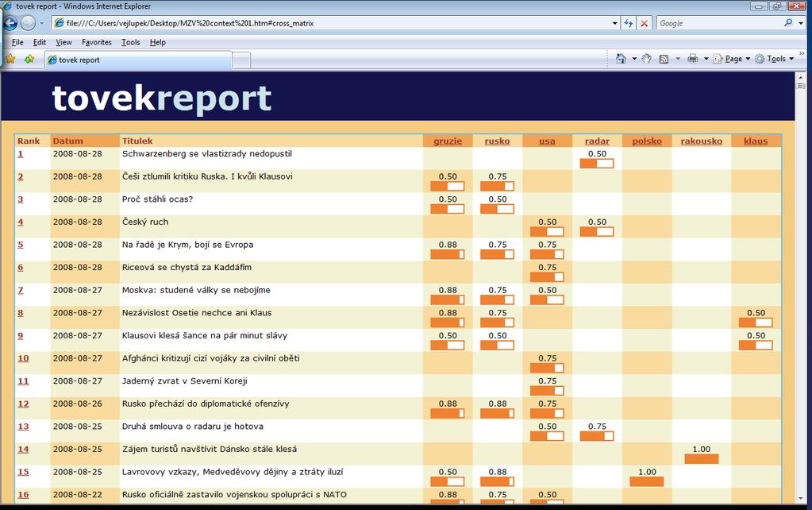Expand the Home button dropdown arrow
Viewport: 812px width, 510px height.
click(x=634, y=59)
